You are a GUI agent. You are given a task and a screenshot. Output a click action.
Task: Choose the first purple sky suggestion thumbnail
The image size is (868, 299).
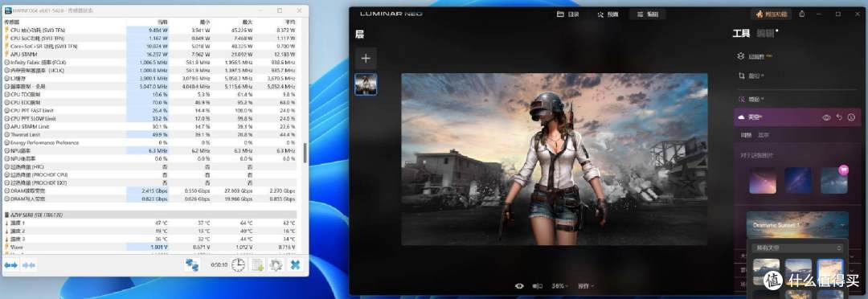pyautogui.click(x=763, y=181)
